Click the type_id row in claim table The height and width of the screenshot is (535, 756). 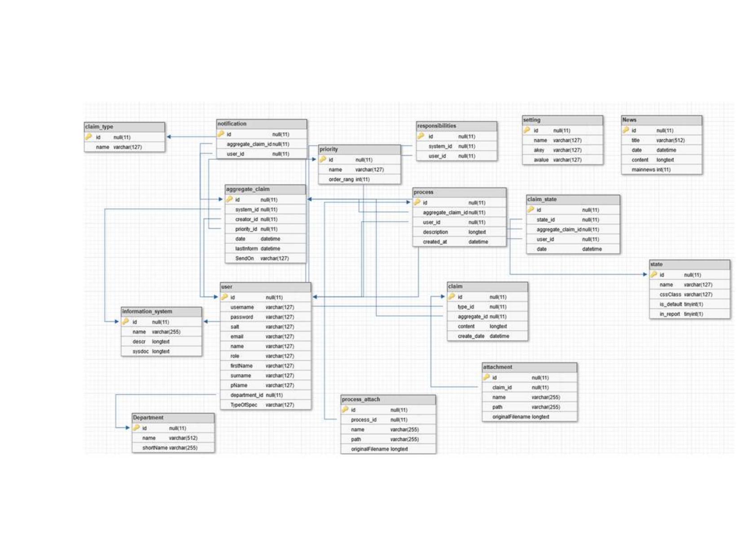tap(488, 307)
